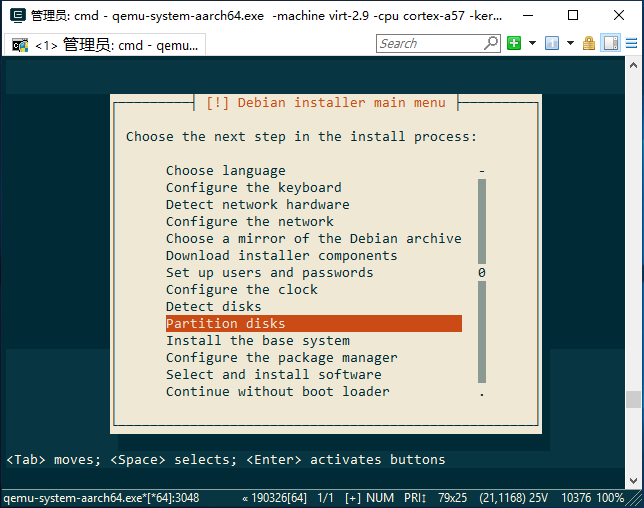Click Continue without boot loader entry
644x508 pixels.
click(x=278, y=391)
